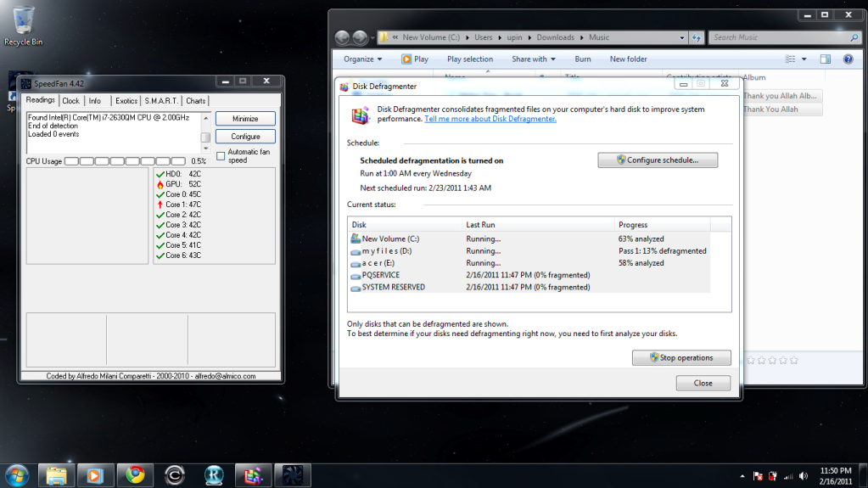Image resolution: width=868 pixels, height=488 pixels.
Task: Expand the Share with dropdown
Action: pos(533,59)
